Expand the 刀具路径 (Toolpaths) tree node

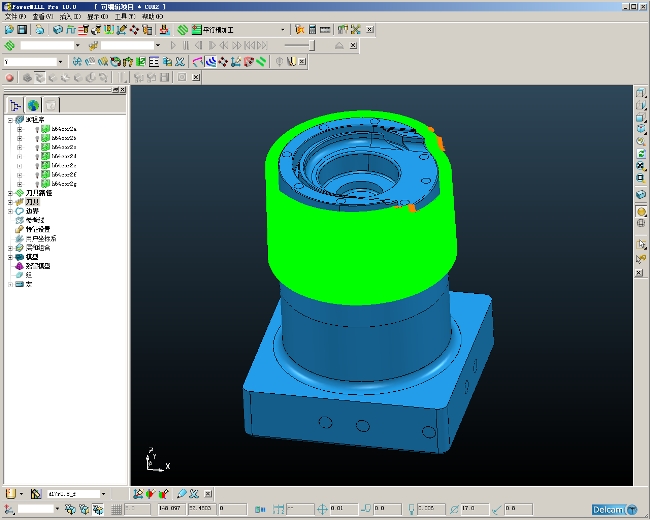10,193
